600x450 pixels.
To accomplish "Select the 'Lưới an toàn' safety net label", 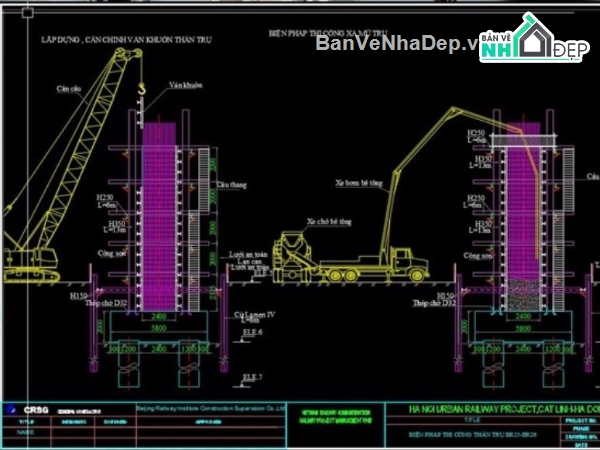I will pyautogui.click(x=248, y=254).
